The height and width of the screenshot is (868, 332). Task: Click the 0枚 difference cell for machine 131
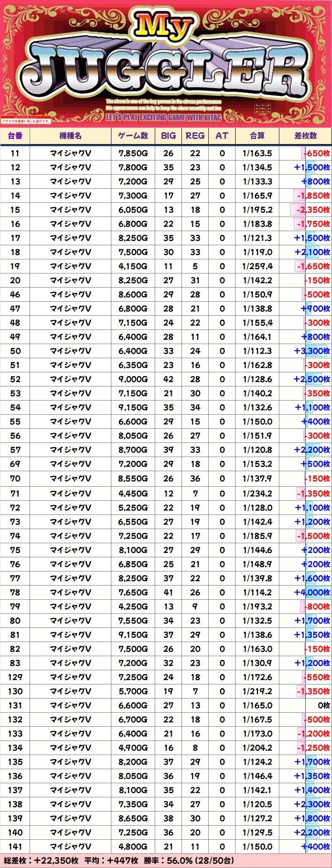coord(323,706)
